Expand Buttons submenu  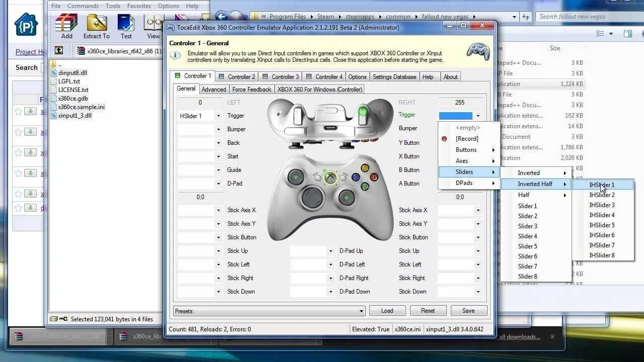468,150
